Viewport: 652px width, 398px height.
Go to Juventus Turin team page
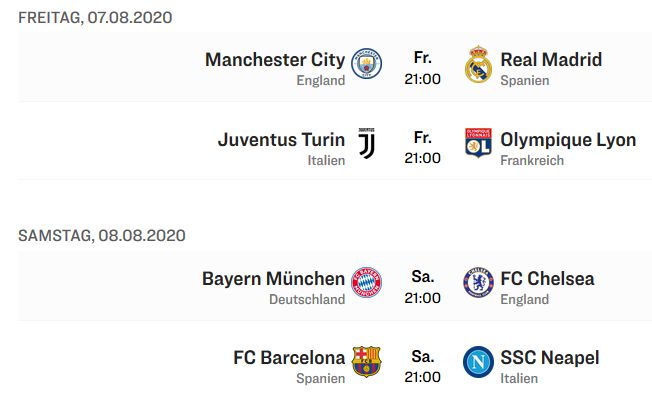[282, 140]
